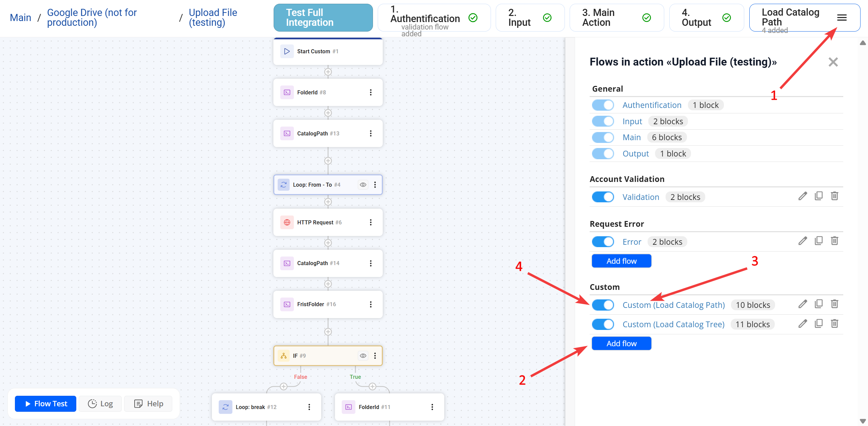This screenshot has height=426, width=868.
Task: Click the IF block branch icon
Action: (x=283, y=355)
